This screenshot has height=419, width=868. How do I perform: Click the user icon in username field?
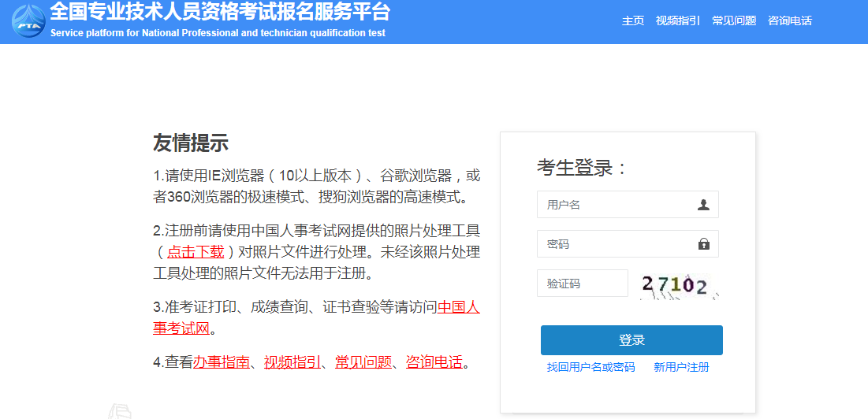pos(703,205)
